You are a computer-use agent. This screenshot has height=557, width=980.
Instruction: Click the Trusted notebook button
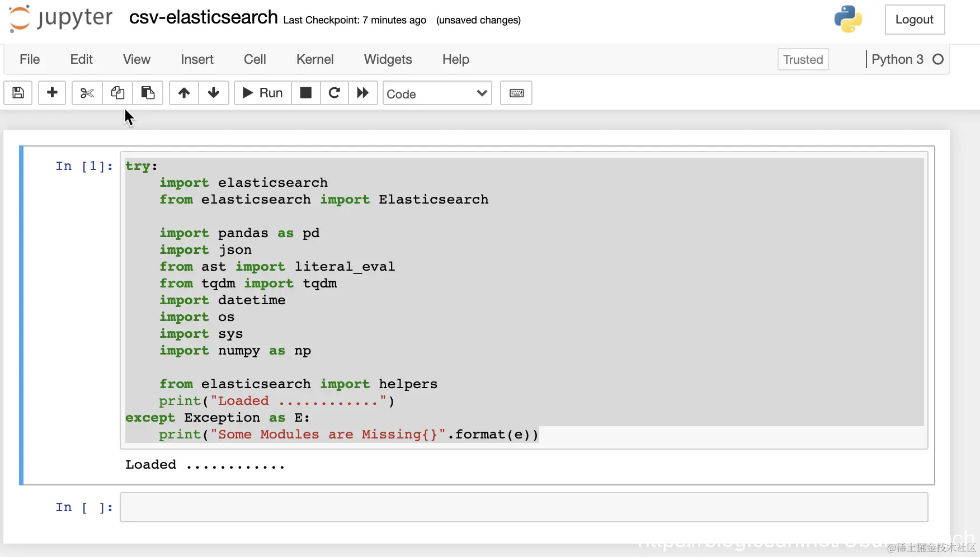(x=803, y=59)
